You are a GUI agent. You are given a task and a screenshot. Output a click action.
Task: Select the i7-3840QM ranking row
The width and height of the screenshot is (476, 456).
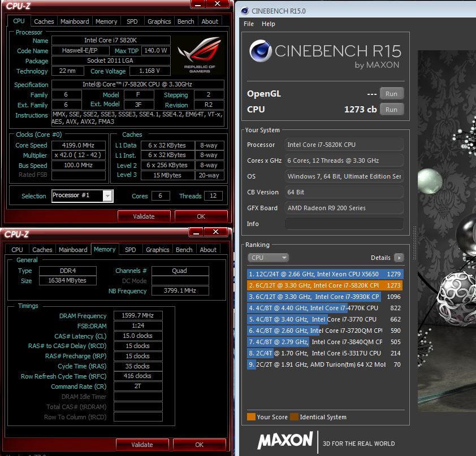point(325,342)
